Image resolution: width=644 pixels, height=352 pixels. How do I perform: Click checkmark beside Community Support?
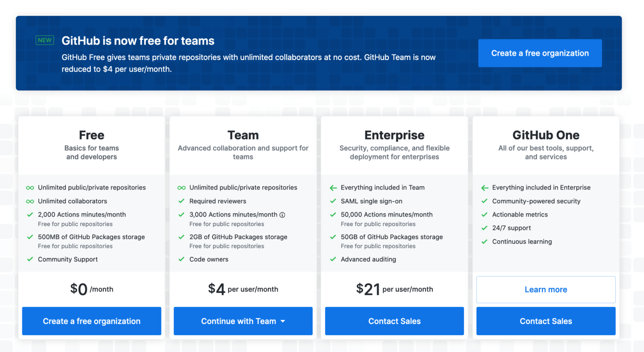click(30, 259)
